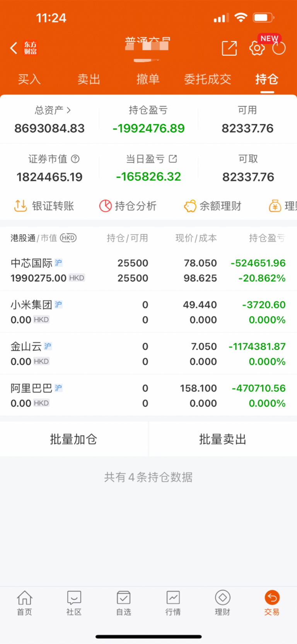Screen dimensions: 297x644
Task: Open the 行情 market quotes tab
Action: coord(173,603)
